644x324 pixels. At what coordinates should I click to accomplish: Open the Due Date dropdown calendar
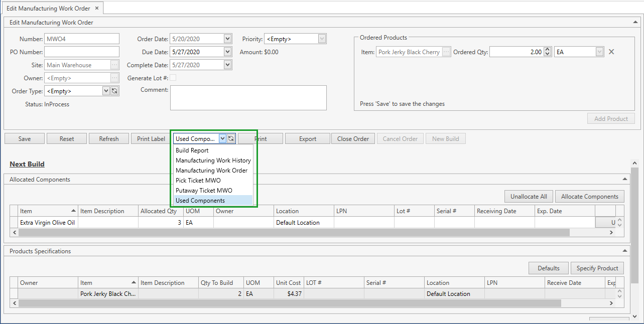[x=227, y=52]
